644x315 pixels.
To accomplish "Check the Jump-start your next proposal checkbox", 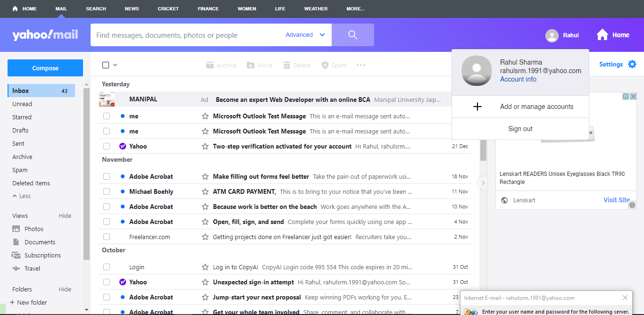I will click(x=107, y=297).
